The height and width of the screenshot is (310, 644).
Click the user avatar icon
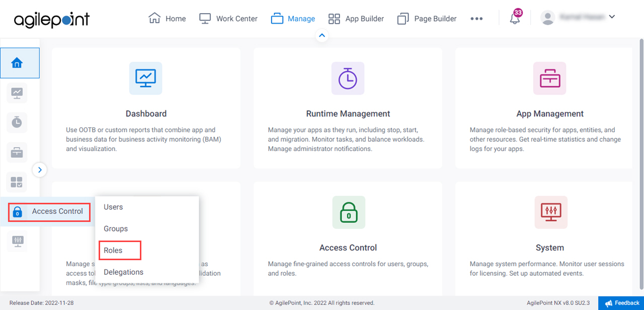click(x=547, y=18)
